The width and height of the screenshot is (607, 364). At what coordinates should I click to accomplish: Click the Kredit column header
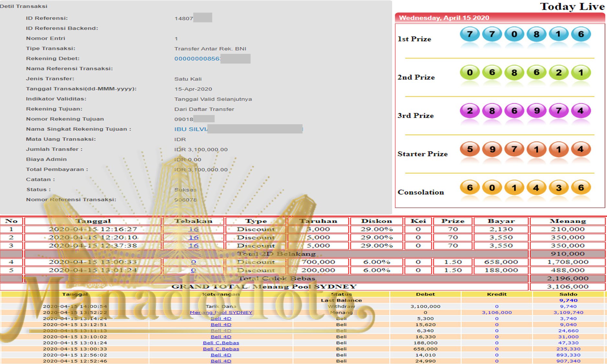click(497, 294)
